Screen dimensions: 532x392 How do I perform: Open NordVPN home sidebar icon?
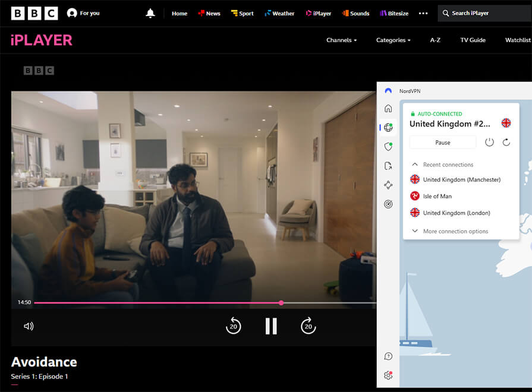click(x=389, y=109)
